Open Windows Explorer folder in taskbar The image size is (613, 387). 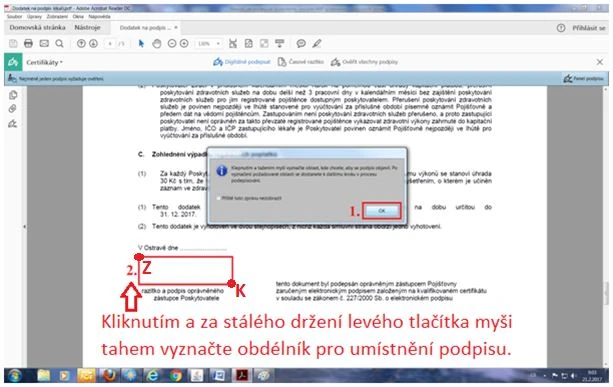tap(44, 376)
